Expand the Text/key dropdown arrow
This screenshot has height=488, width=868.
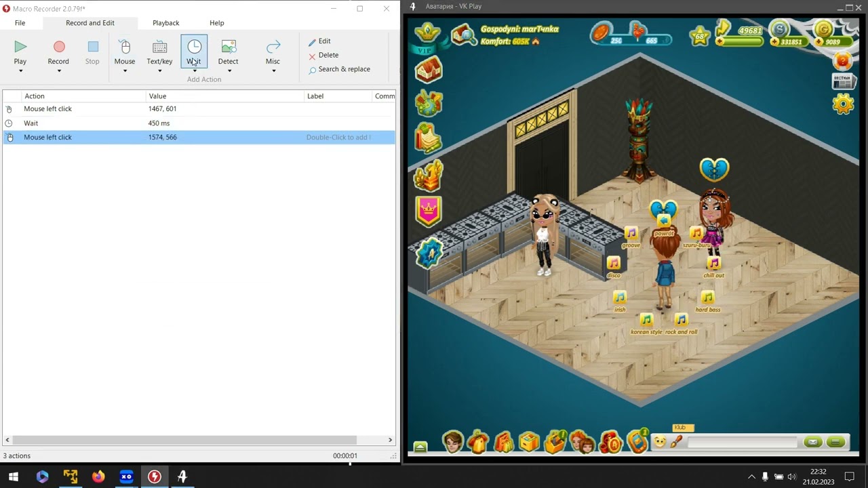click(x=160, y=70)
